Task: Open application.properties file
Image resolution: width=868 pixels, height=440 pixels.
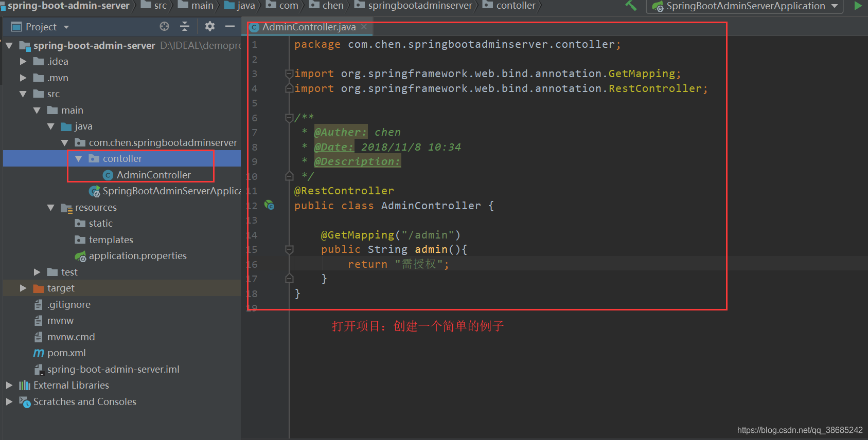Action: point(137,256)
